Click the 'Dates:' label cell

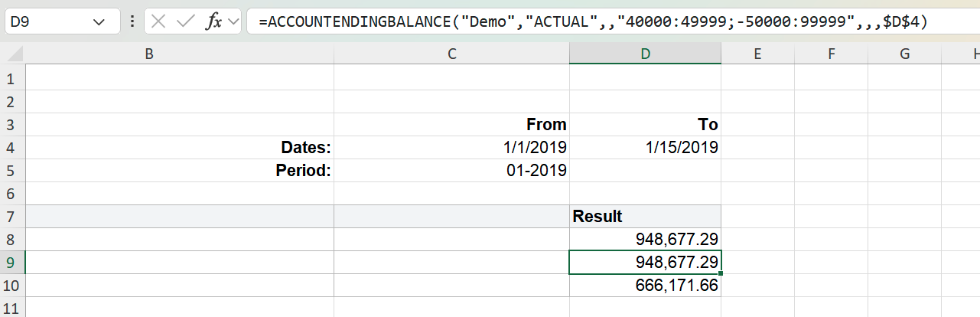tap(180, 147)
